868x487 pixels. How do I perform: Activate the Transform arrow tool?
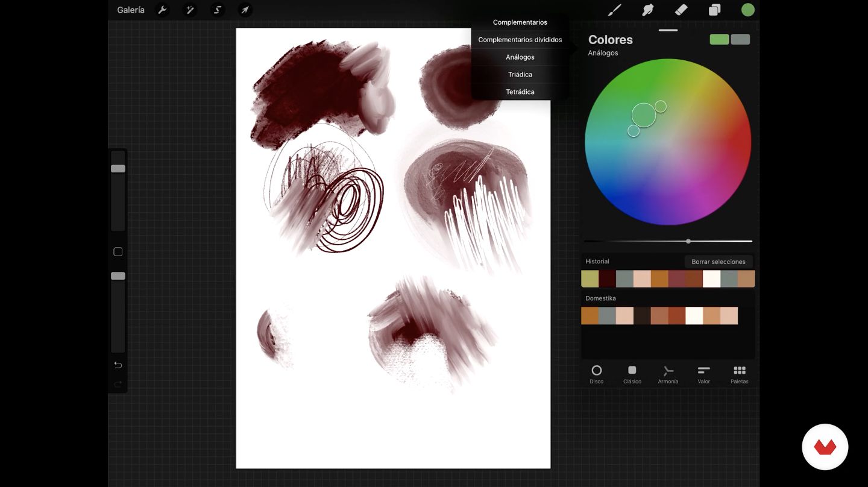coord(245,10)
